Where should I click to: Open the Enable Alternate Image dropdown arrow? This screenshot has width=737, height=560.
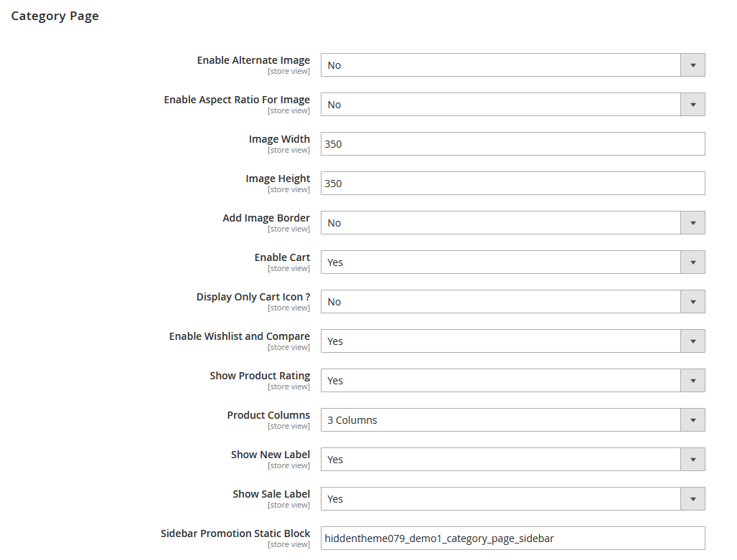pos(692,65)
